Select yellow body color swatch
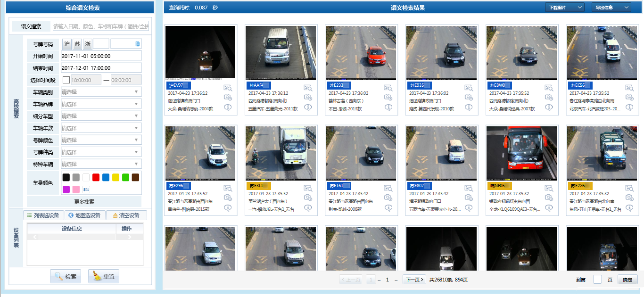This screenshot has width=644, height=297. pyautogui.click(x=116, y=177)
